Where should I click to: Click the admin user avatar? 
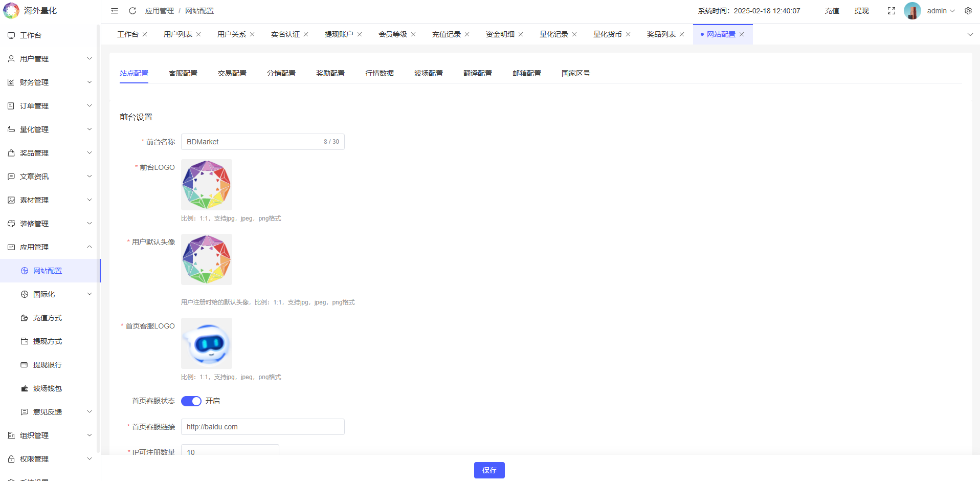(x=912, y=10)
